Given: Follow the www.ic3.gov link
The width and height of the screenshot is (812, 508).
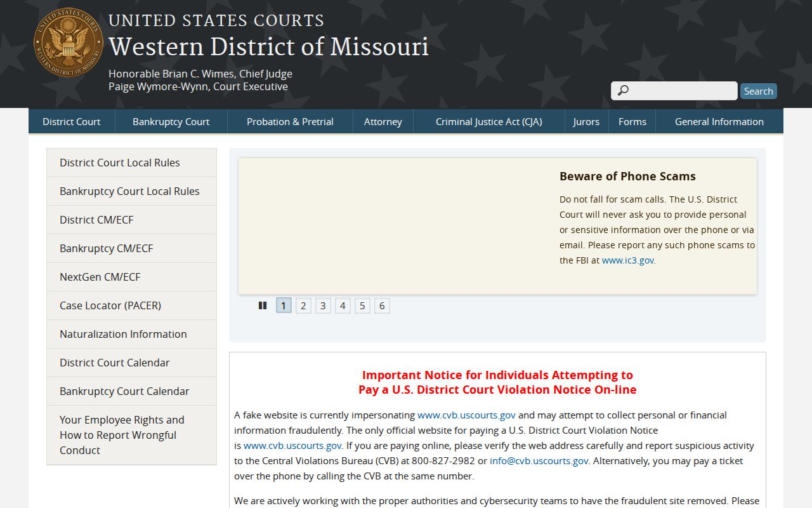Looking at the screenshot, I should coord(627,260).
